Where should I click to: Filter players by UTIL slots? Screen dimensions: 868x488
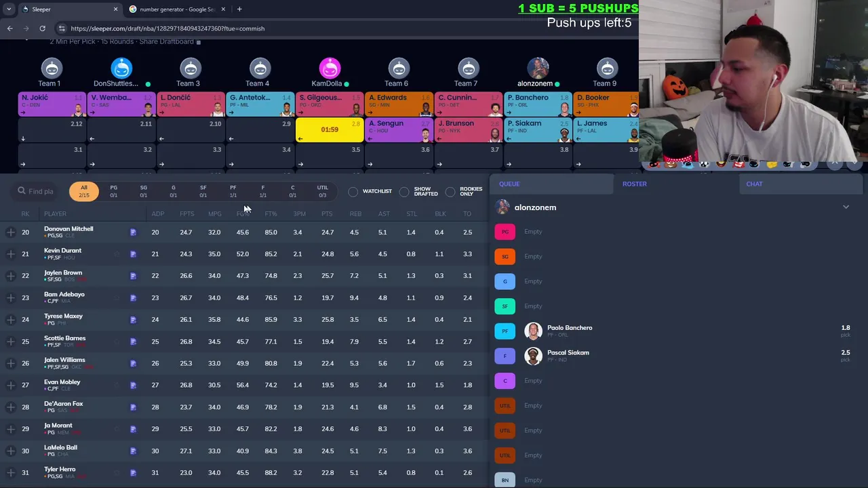pos(322,191)
